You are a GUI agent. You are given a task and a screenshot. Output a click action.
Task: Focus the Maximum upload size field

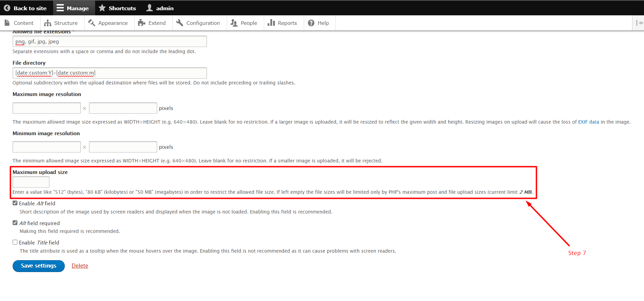coord(31,182)
